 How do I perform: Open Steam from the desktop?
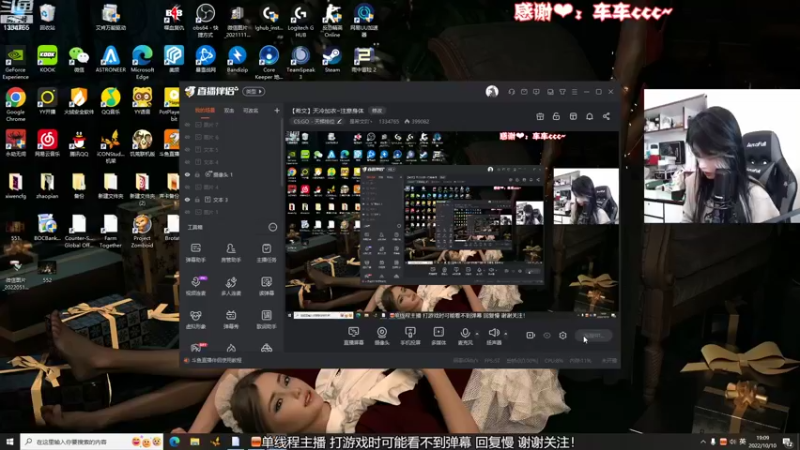332,60
